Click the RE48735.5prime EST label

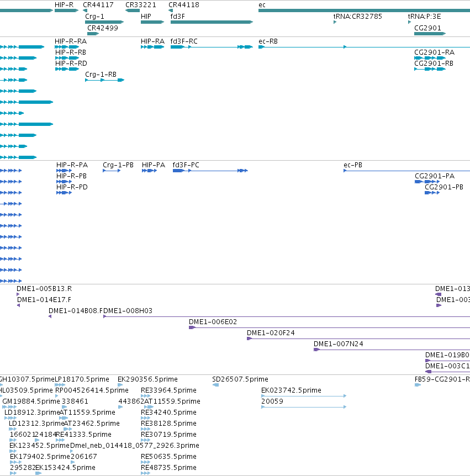(x=169, y=468)
